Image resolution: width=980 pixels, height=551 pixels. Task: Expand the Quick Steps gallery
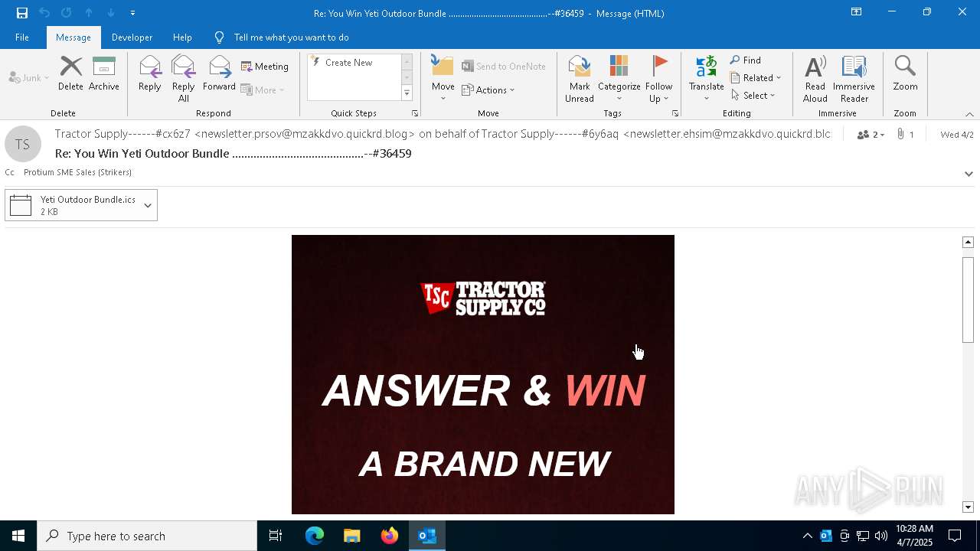[407, 93]
